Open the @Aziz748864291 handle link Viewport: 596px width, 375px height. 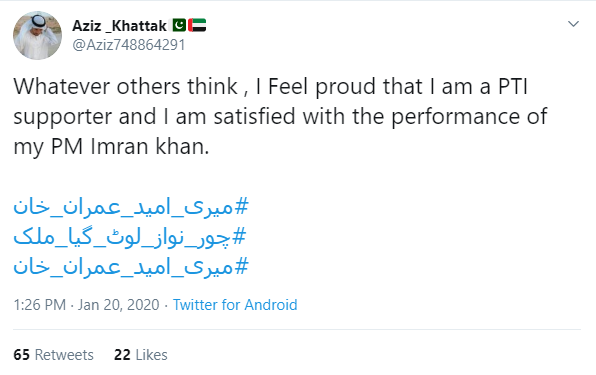click(x=128, y=45)
